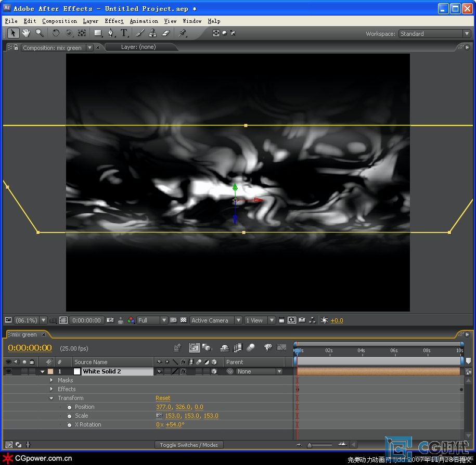Toggle Motion Blur for the composition

[x=250, y=347]
